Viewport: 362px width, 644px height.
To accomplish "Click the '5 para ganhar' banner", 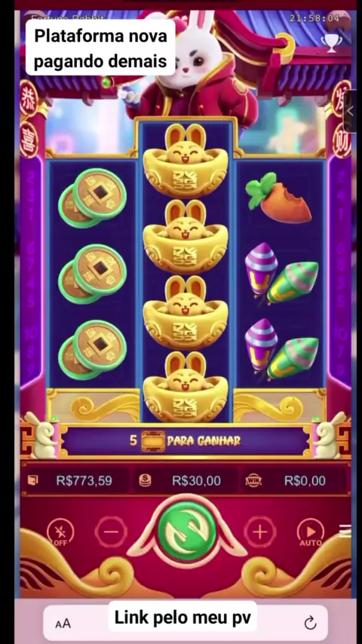I will pyautogui.click(x=185, y=440).
